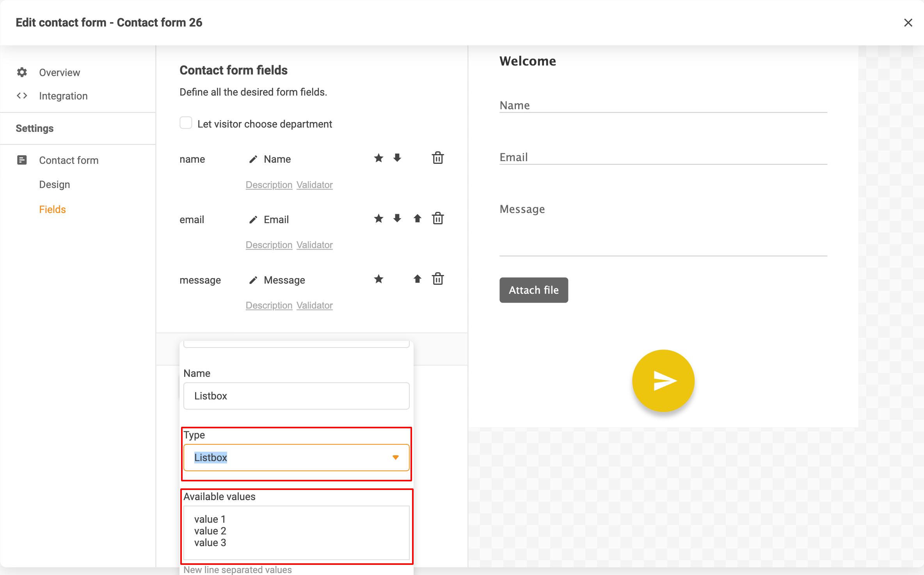Click the pencil edit icon beside Email
924x575 pixels.
click(x=253, y=220)
